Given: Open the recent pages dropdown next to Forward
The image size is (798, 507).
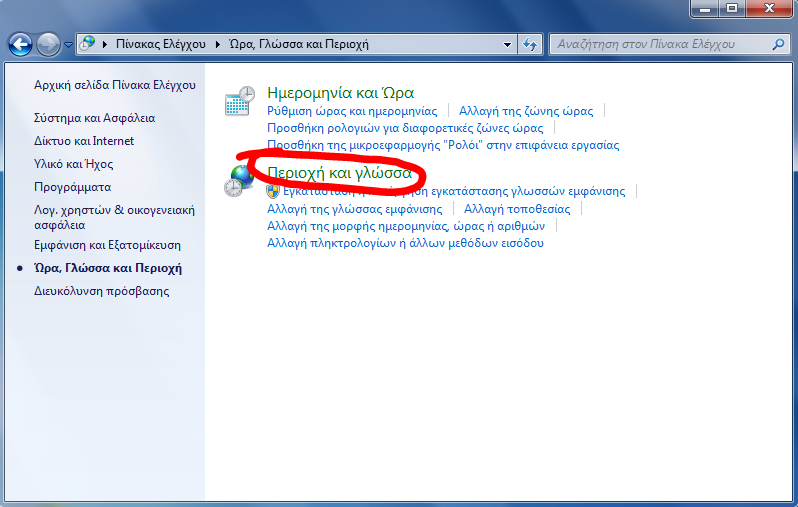Looking at the screenshot, I should tap(68, 45).
